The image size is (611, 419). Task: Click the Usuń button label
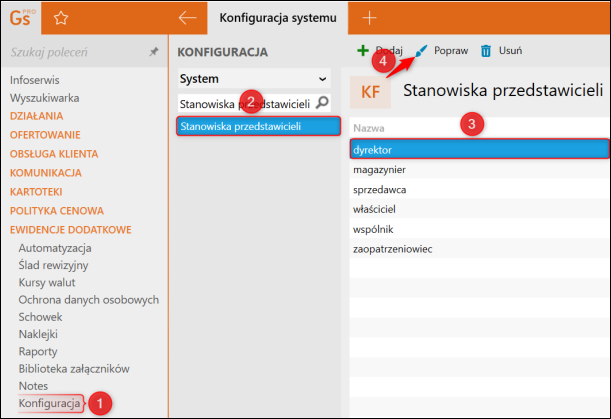pos(510,51)
